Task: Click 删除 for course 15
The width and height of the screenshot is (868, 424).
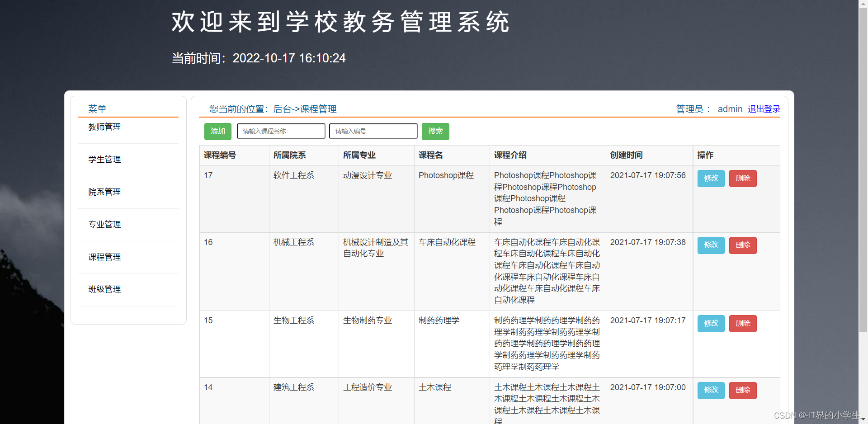Action: 743,324
